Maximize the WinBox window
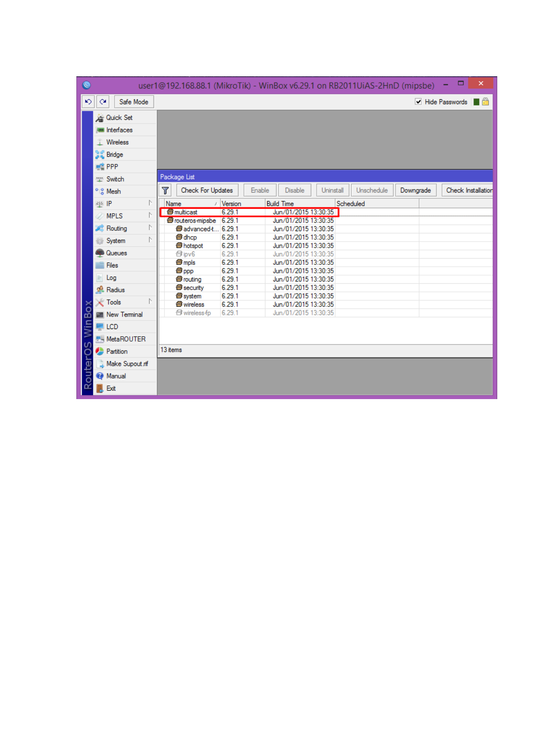The image size is (535, 756). coord(460,84)
